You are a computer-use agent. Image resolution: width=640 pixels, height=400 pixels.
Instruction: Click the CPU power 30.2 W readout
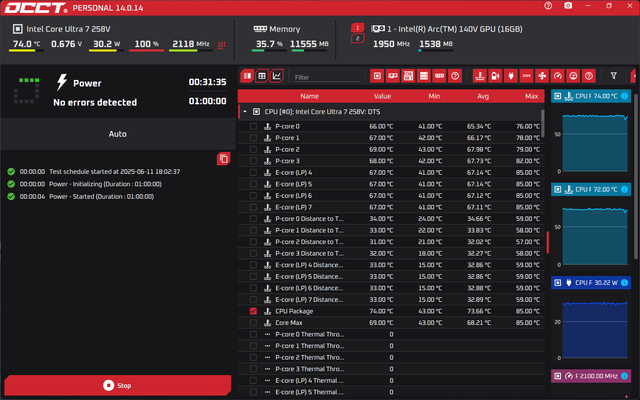(x=107, y=44)
